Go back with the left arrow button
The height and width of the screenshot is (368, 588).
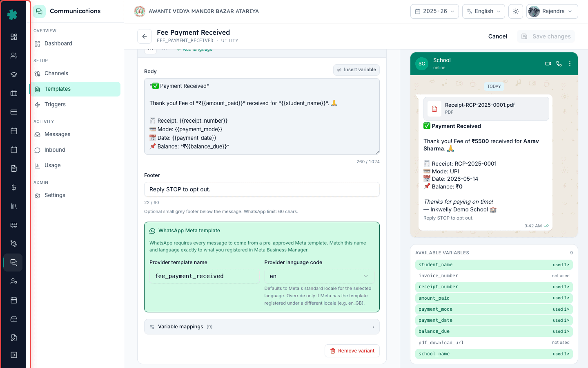(x=145, y=36)
